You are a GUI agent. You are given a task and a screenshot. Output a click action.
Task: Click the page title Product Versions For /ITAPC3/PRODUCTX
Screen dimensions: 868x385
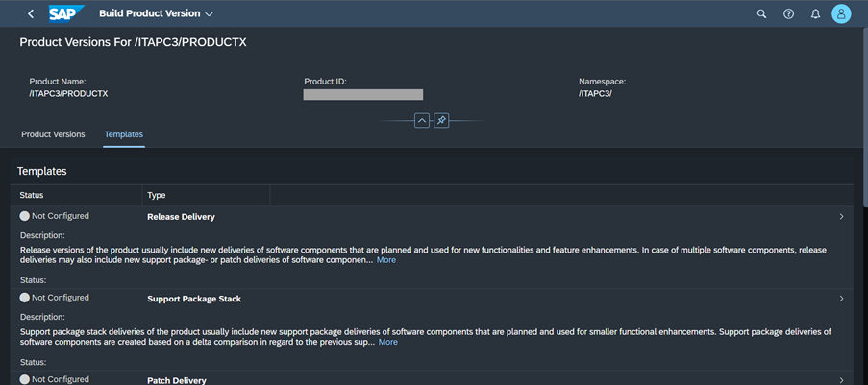tap(133, 42)
